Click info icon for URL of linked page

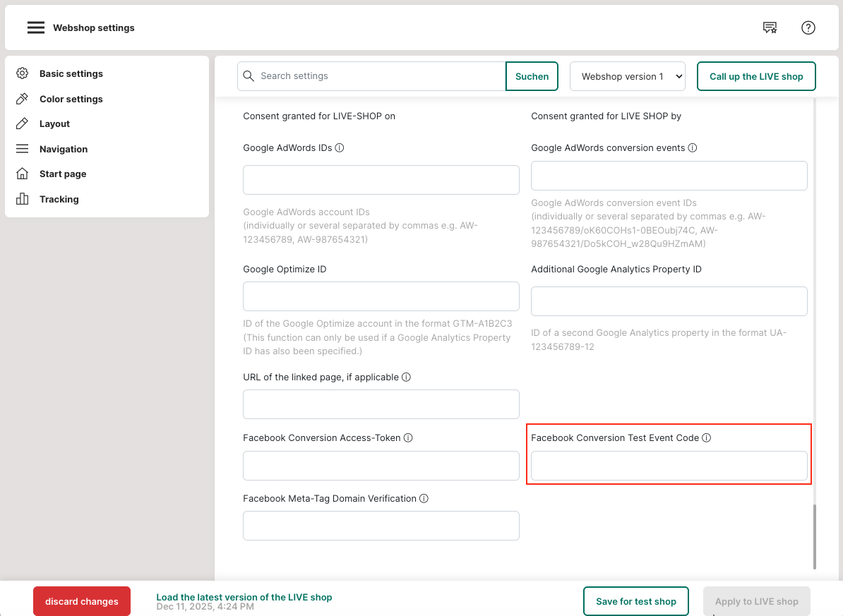pyautogui.click(x=406, y=377)
